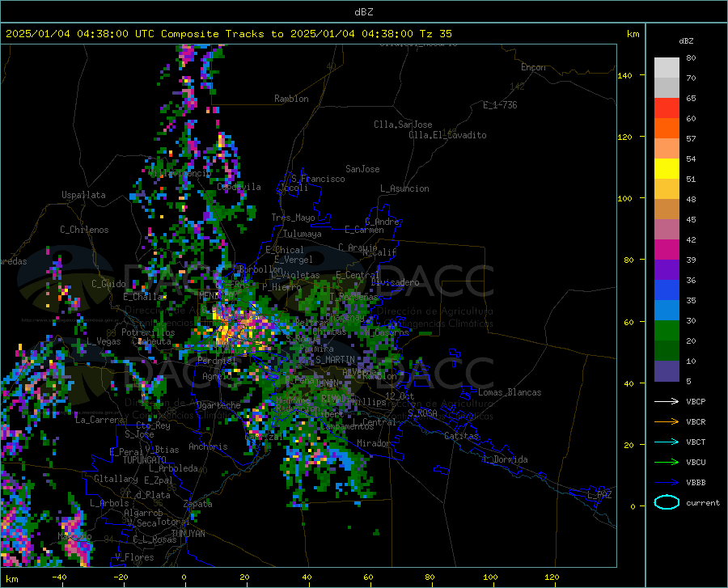Click the Agrelo map label
Screen dimensions: 728x588
tap(217, 376)
